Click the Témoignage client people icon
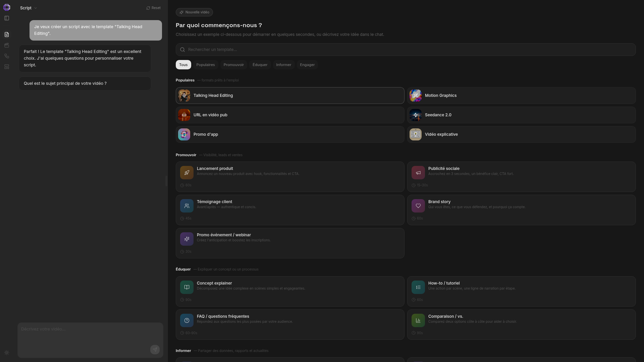 coord(187,206)
